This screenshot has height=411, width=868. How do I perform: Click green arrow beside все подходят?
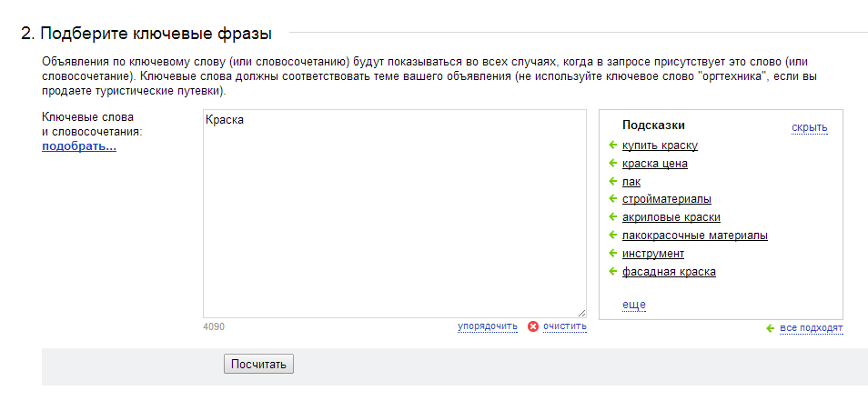770,328
